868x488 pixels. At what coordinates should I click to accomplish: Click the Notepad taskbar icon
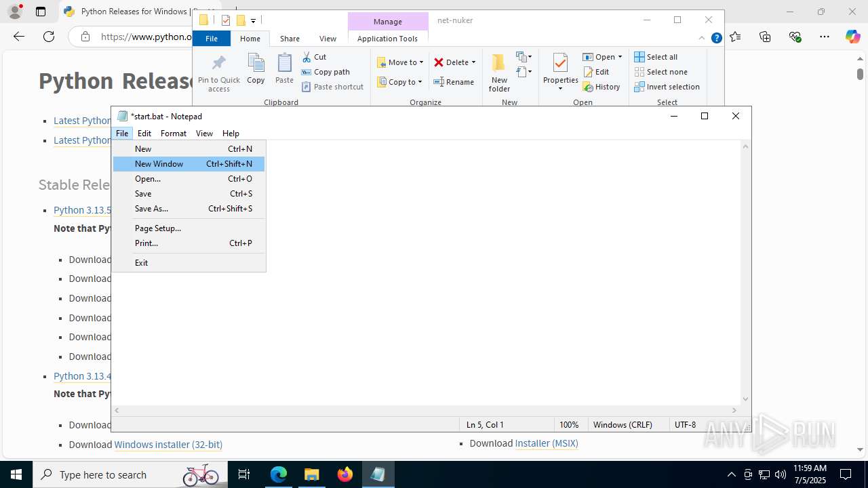click(378, 474)
